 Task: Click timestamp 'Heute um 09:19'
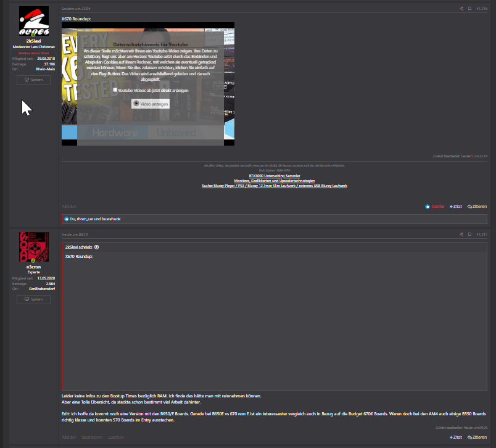click(75, 234)
